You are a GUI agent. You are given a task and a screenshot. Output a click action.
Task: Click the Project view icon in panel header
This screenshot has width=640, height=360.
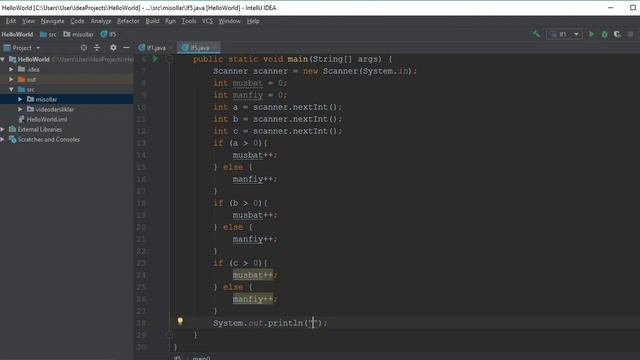(x=7, y=48)
